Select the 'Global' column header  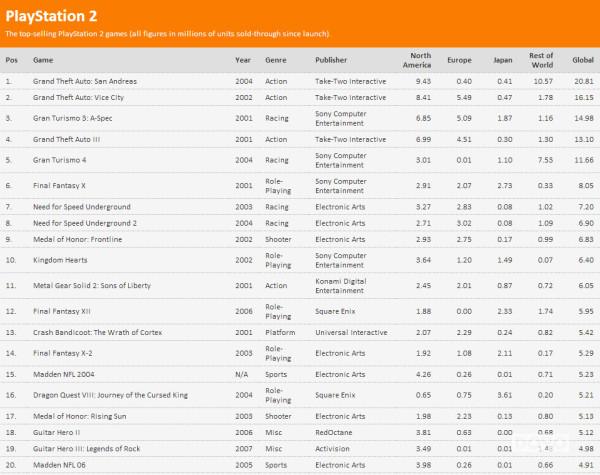point(583,60)
